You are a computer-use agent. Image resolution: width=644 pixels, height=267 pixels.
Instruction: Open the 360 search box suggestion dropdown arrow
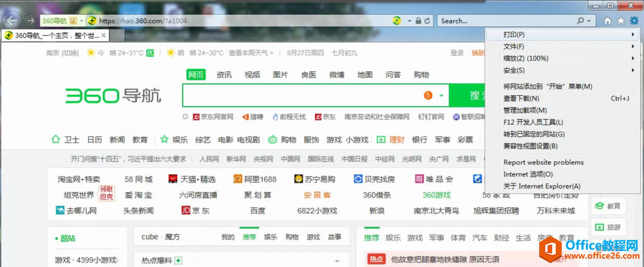[x=442, y=96]
